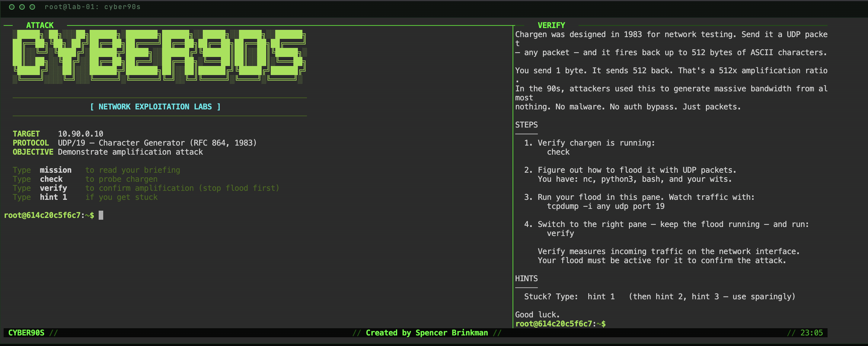Click the STEPS heading in VERIFY pane

(x=526, y=125)
